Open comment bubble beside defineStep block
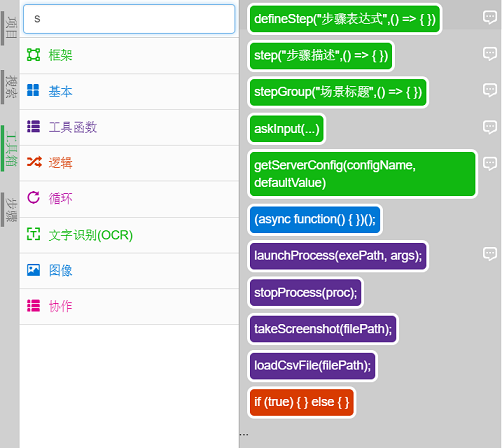The width and height of the screenshot is (502, 448). [x=490, y=17]
